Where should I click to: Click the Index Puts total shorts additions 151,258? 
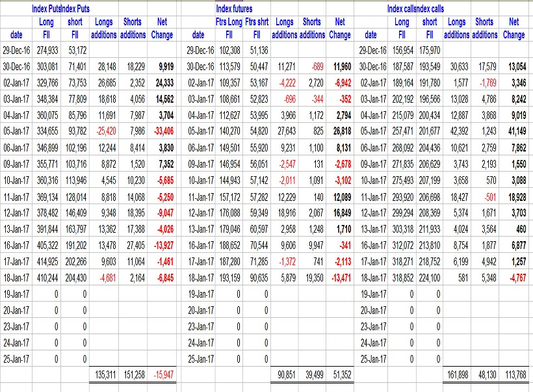coord(133,374)
